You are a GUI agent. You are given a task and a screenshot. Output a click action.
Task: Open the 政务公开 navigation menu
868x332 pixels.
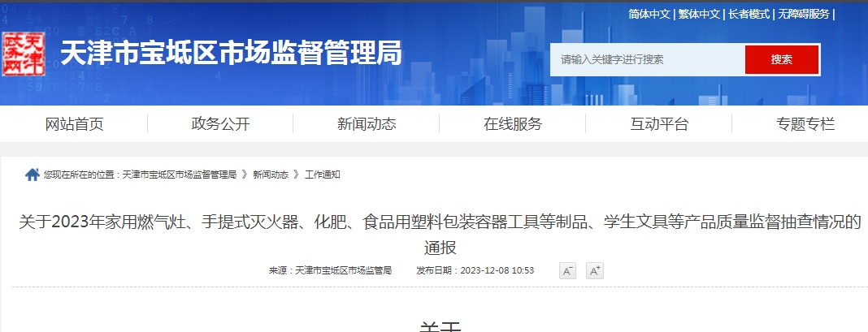pos(220,124)
